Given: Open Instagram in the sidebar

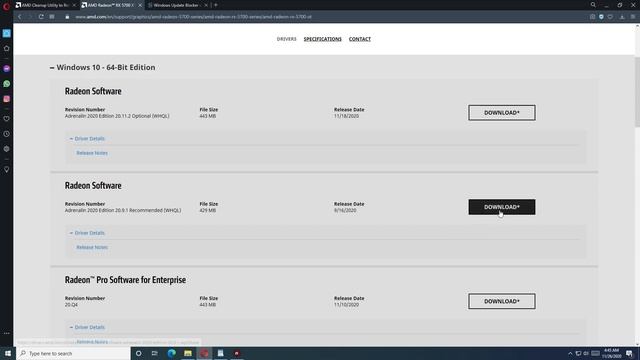Looking at the screenshot, I should 7,99.
